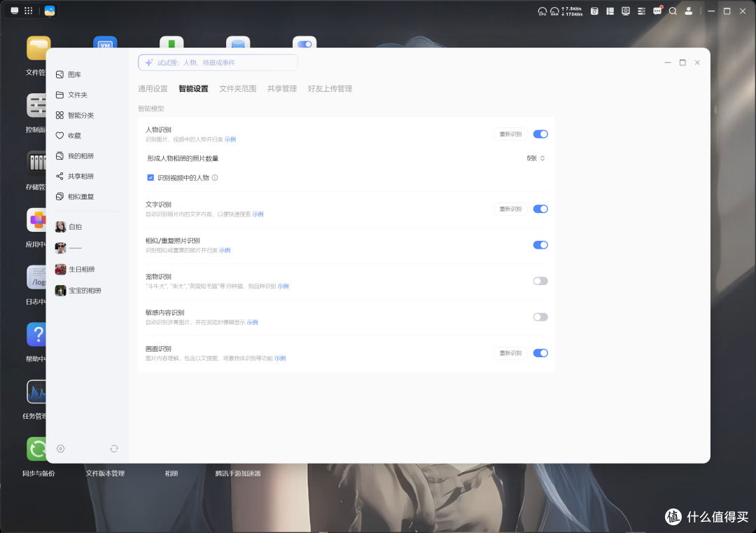Open the monitor display icon in top bar
Viewport: 756px width, 533px height.
tap(625, 11)
